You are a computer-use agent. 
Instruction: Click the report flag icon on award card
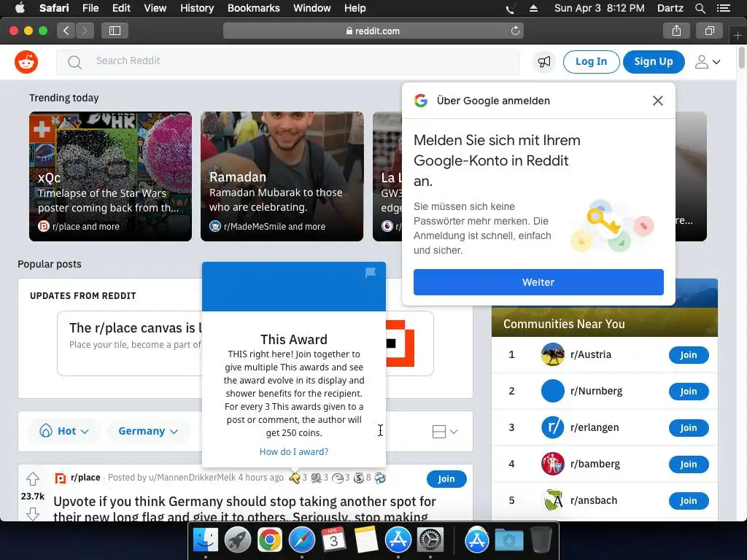[370, 273]
